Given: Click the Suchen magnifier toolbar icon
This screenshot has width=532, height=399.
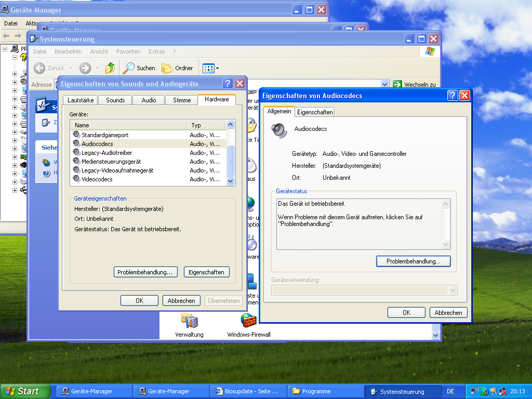Looking at the screenshot, I should point(129,68).
